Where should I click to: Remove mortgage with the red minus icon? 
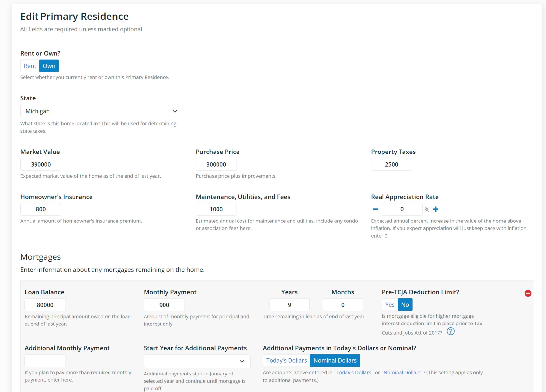pyautogui.click(x=528, y=293)
